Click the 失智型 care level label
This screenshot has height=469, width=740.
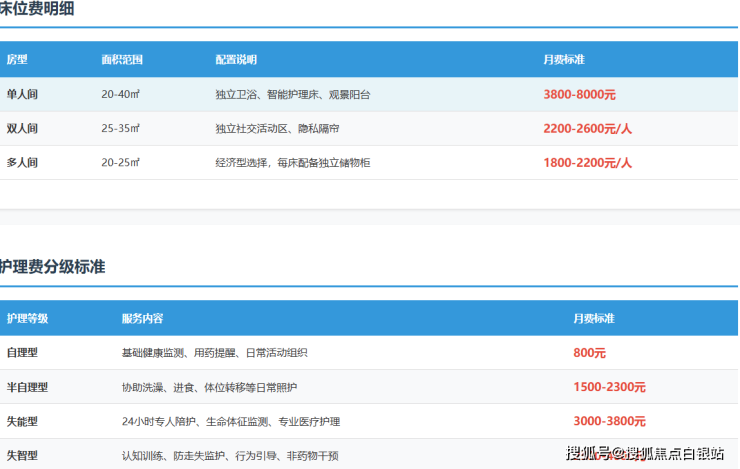[x=22, y=455]
